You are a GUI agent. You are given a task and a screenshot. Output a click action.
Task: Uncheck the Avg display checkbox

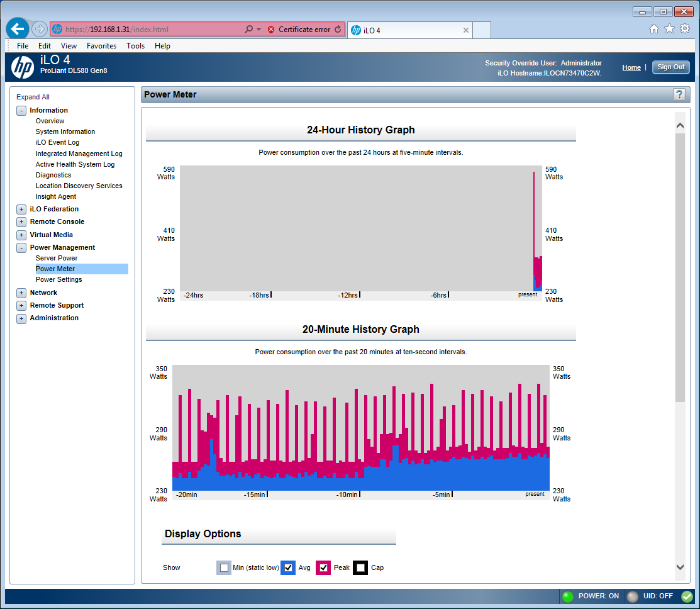(288, 567)
